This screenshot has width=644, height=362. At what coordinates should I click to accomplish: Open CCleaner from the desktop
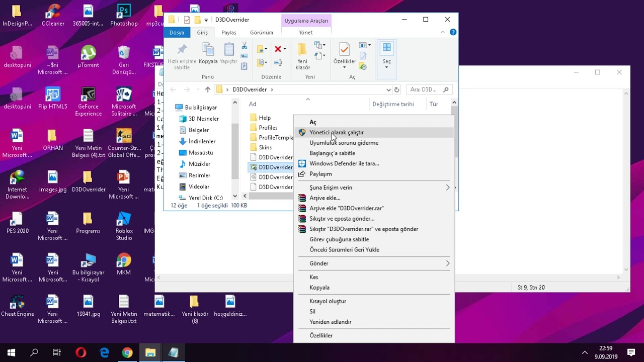(53, 15)
